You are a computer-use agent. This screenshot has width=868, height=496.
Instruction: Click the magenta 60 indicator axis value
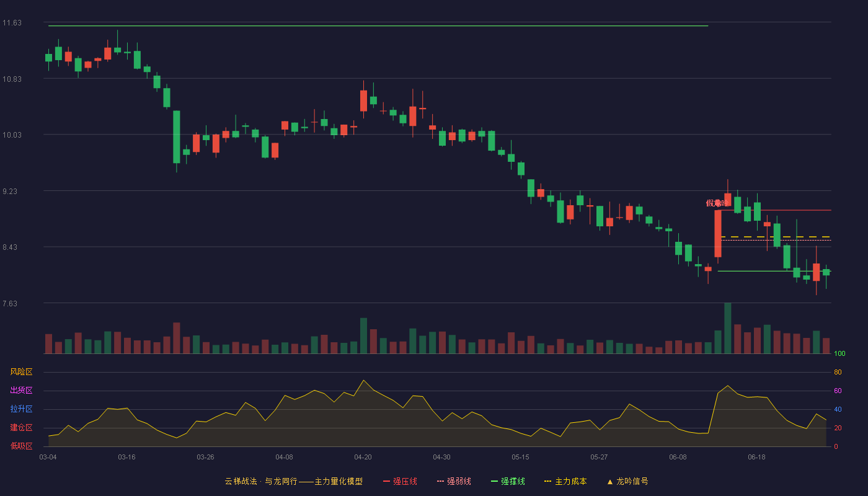pyautogui.click(x=838, y=391)
